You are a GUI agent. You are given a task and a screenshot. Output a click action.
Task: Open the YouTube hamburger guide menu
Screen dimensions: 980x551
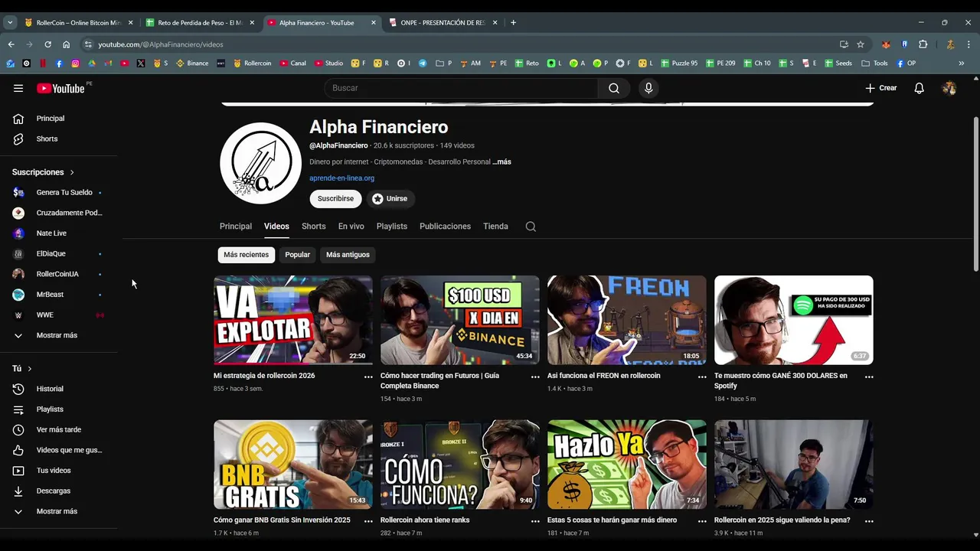click(x=18, y=88)
